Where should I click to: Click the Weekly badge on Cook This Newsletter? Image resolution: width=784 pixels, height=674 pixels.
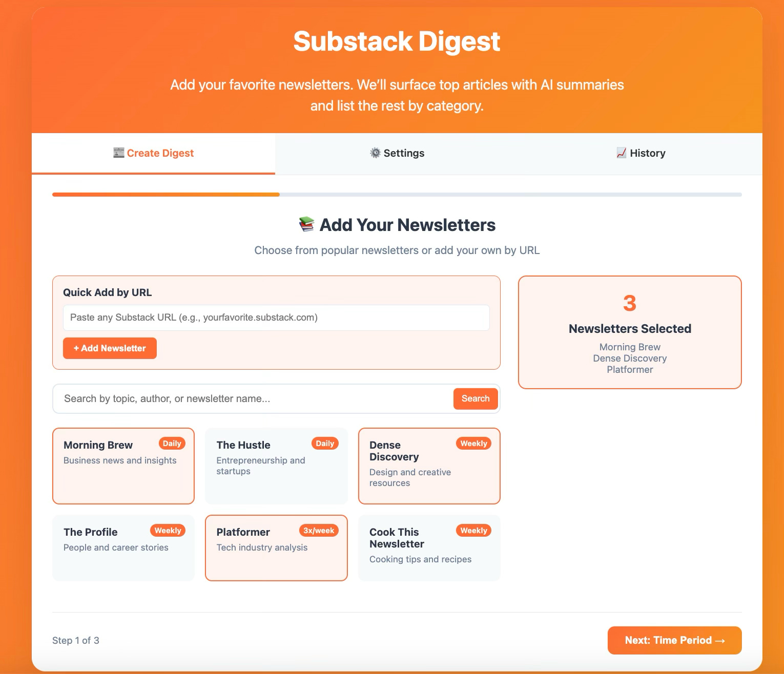coord(473,531)
